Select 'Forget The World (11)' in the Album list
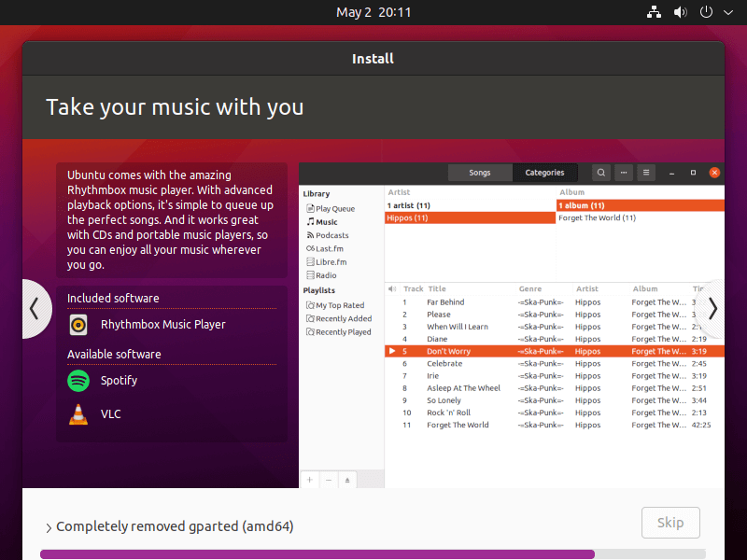Image resolution: width=747 pixels, height=560 pixels. (x=641, y=217)
